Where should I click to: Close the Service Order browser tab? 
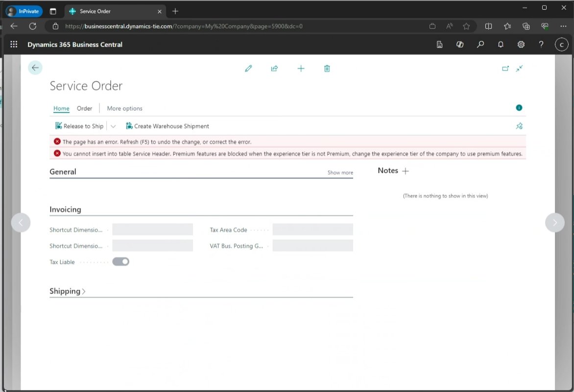pyautogui.click(x=160, y=11)
